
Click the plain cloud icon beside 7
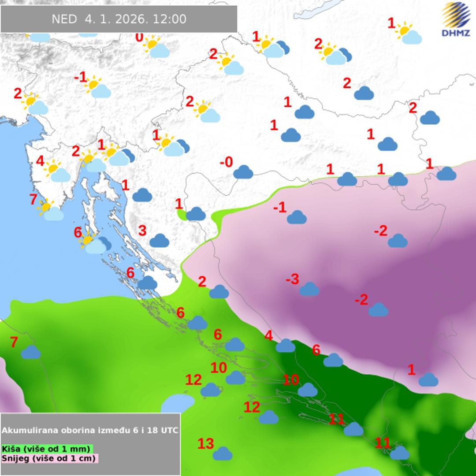pos(31,352)
